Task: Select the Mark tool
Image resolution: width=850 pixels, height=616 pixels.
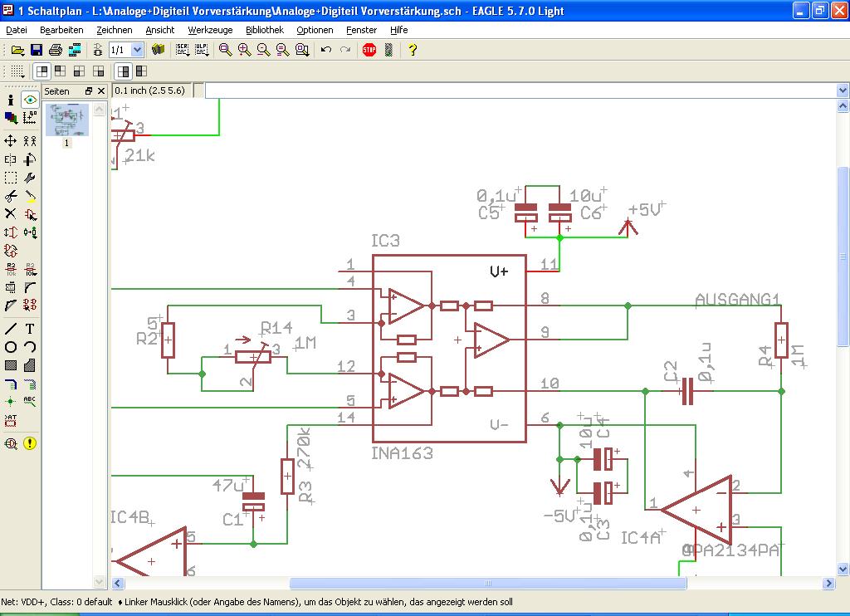Action: coord(30,118)
